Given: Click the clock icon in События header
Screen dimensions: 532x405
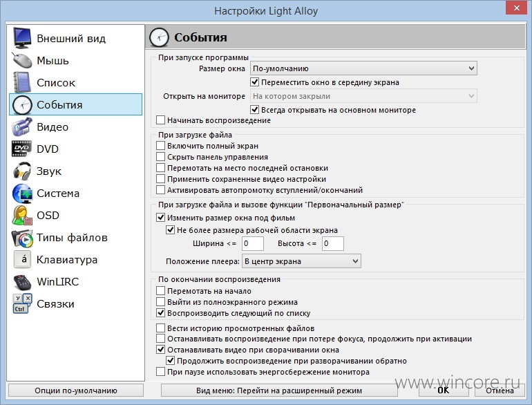Looking at the screenshot, I should click(159, 37).
